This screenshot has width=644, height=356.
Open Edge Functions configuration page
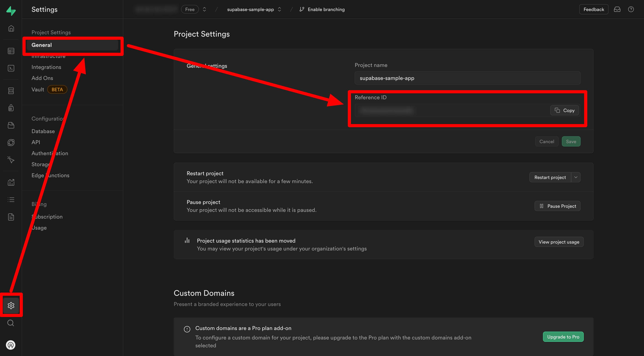50,175
